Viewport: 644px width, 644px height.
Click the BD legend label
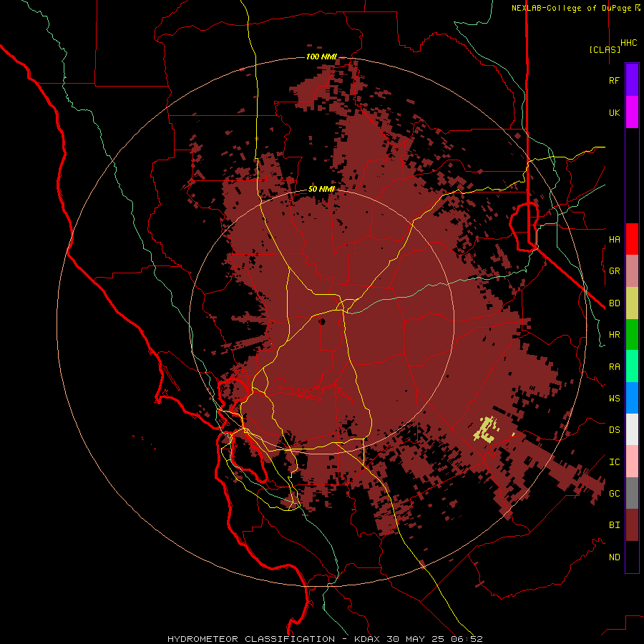point(614,303)
